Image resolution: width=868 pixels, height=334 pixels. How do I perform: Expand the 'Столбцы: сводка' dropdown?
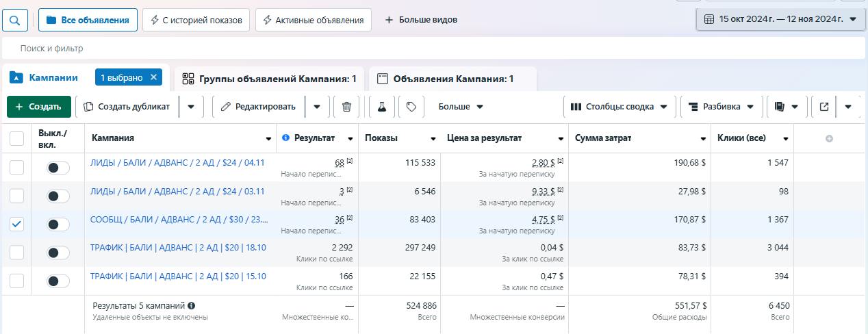tap(620, 107)
